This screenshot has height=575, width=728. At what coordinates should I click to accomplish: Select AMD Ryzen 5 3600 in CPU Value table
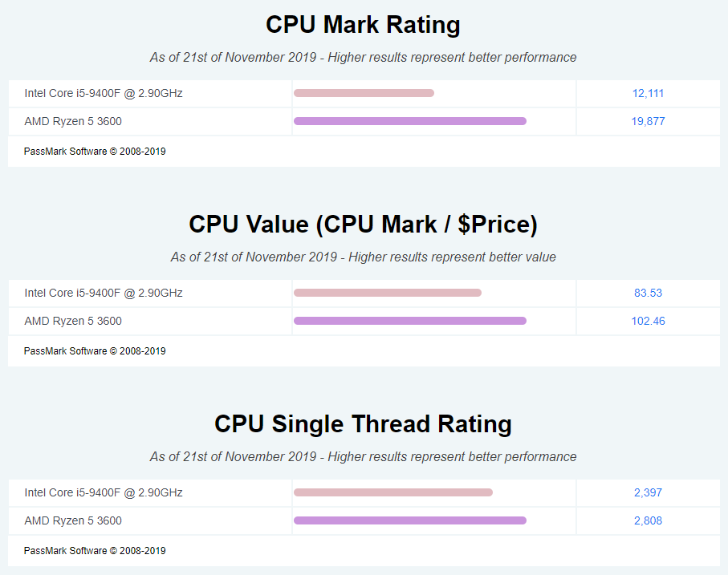point(73,321)
